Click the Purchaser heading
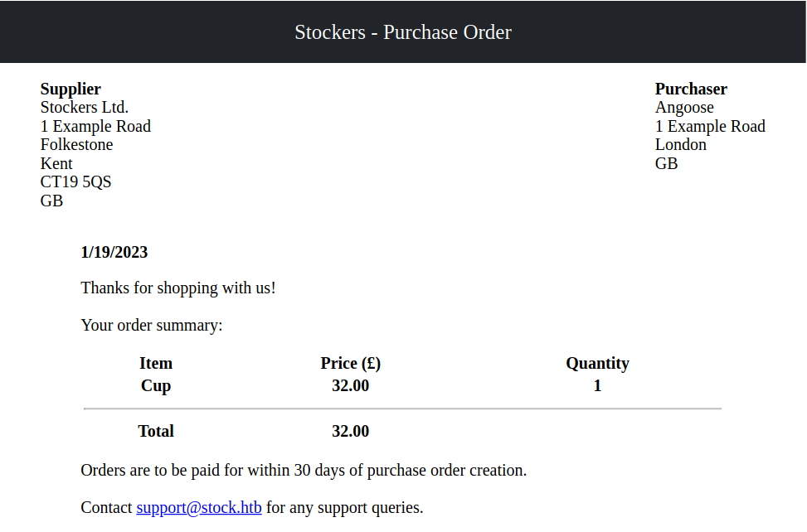807x532 pixels. 691,89
